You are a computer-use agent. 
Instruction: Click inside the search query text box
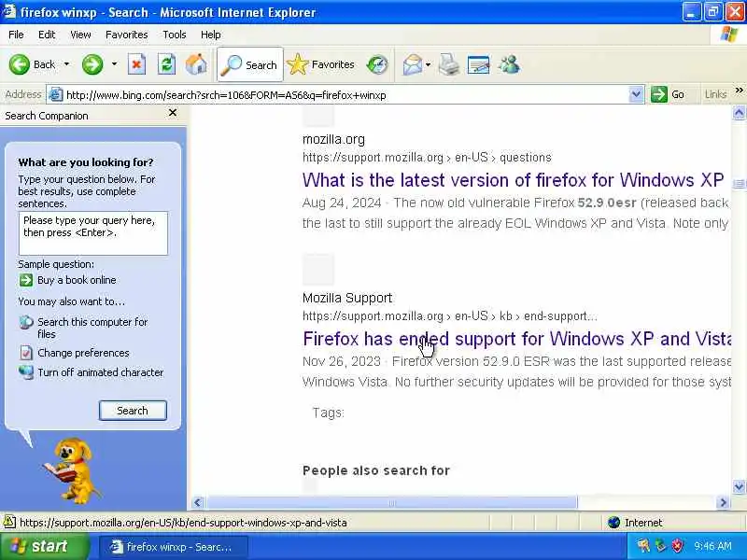tap(93, 233)
